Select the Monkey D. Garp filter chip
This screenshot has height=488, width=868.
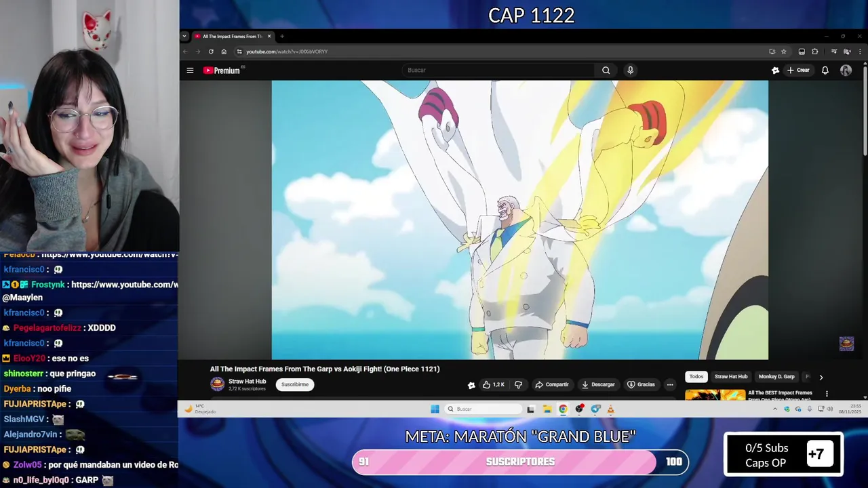[776, 377]
